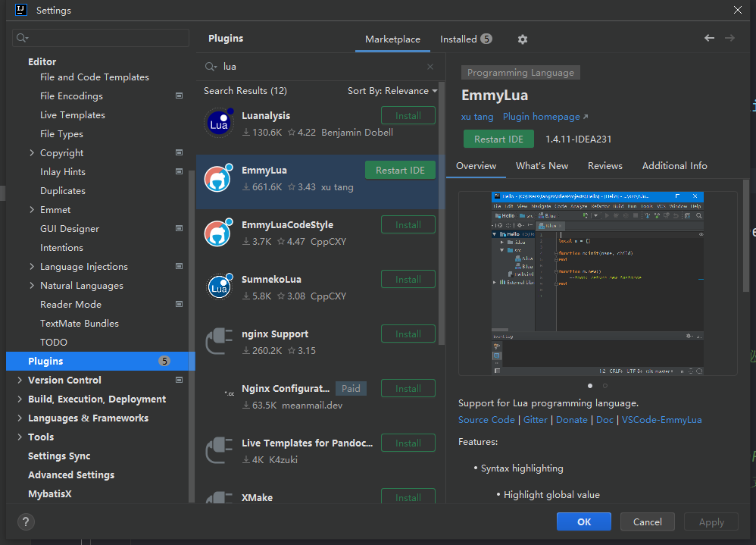Expand the Tools section
756x545 pixels.
pyautogui.click(x=20, y=437)
